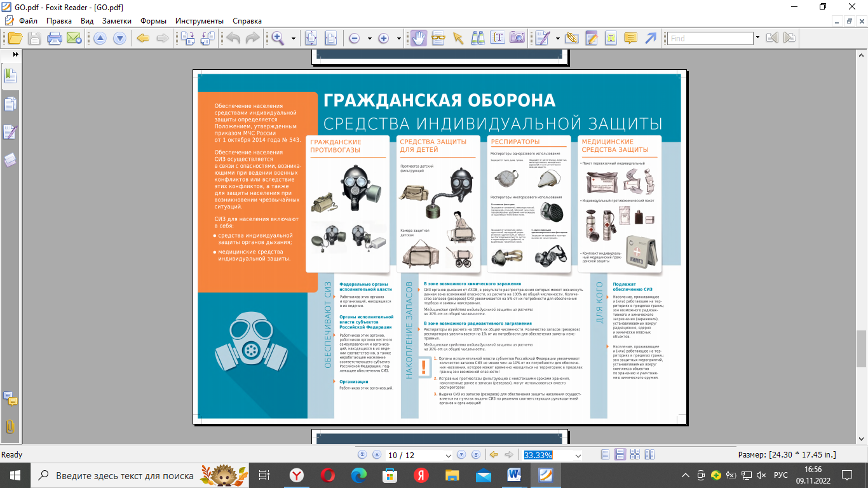Select the Snapshot camera tool

(517, 38)
